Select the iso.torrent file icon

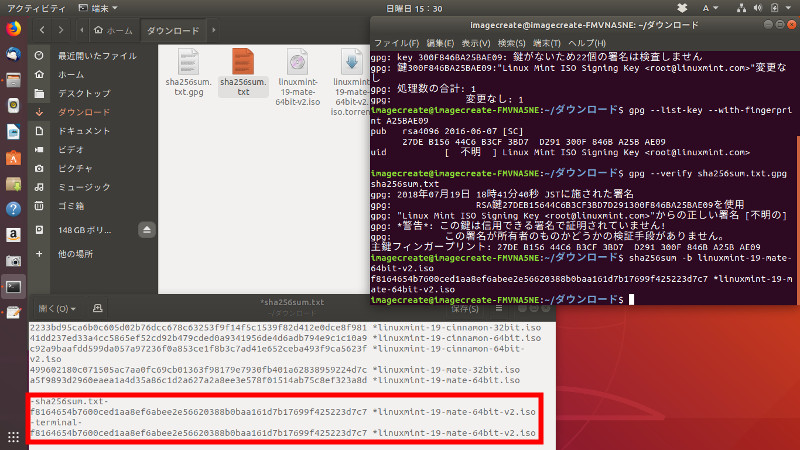(352, 61)
